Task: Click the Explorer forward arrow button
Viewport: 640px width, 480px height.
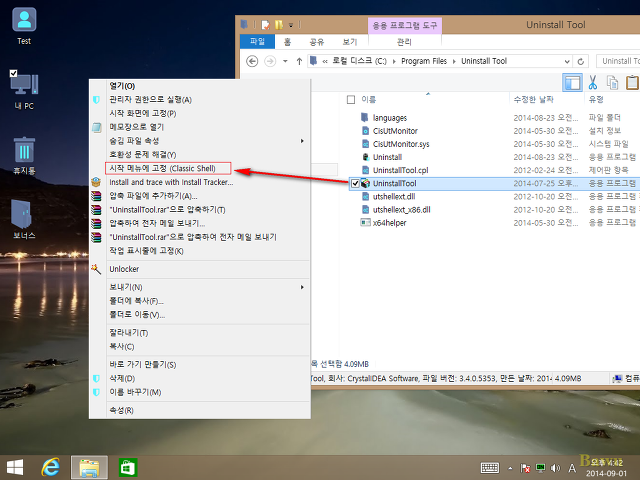Action: point(270,61)
